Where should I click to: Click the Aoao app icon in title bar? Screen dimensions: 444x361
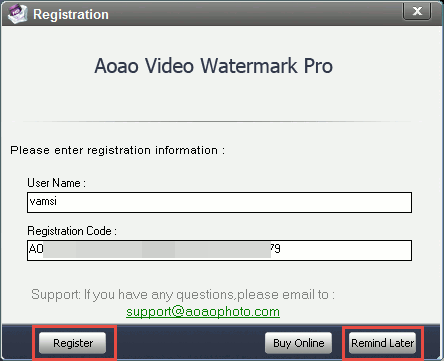click(x=17, y=14)
